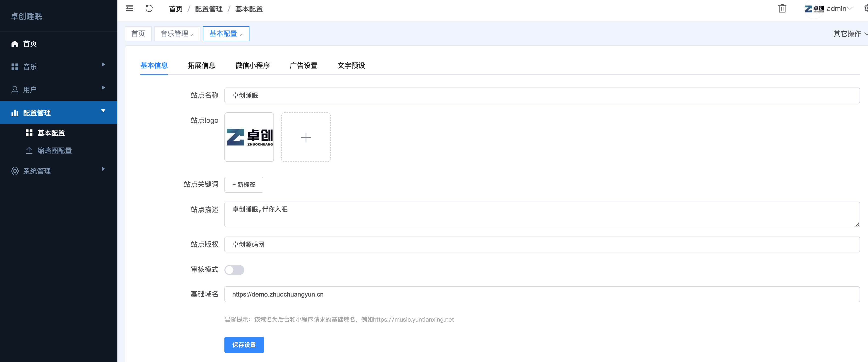Click the gear icon beside 系统管理
This screenshot has height=362, width=868.
[x=15, y=171]
